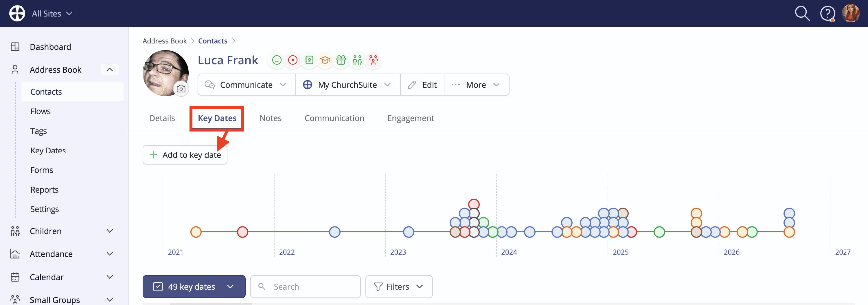Open the Filters dropdown
This screenshot has height=305, width=868.
click(x=399, y=286)
